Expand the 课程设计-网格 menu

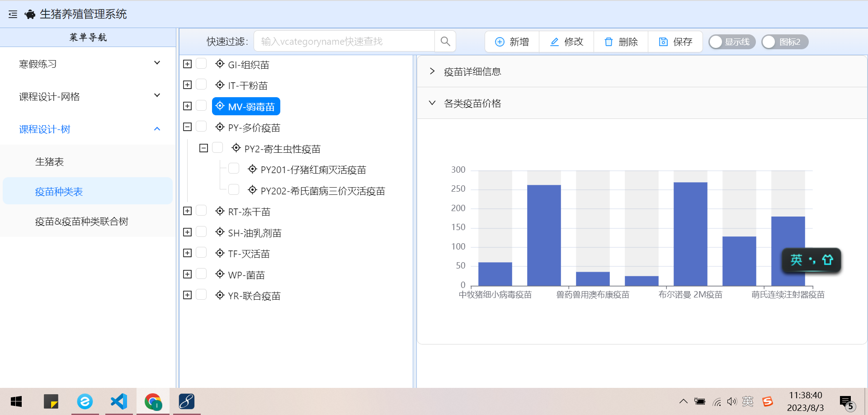pos(88,96)
